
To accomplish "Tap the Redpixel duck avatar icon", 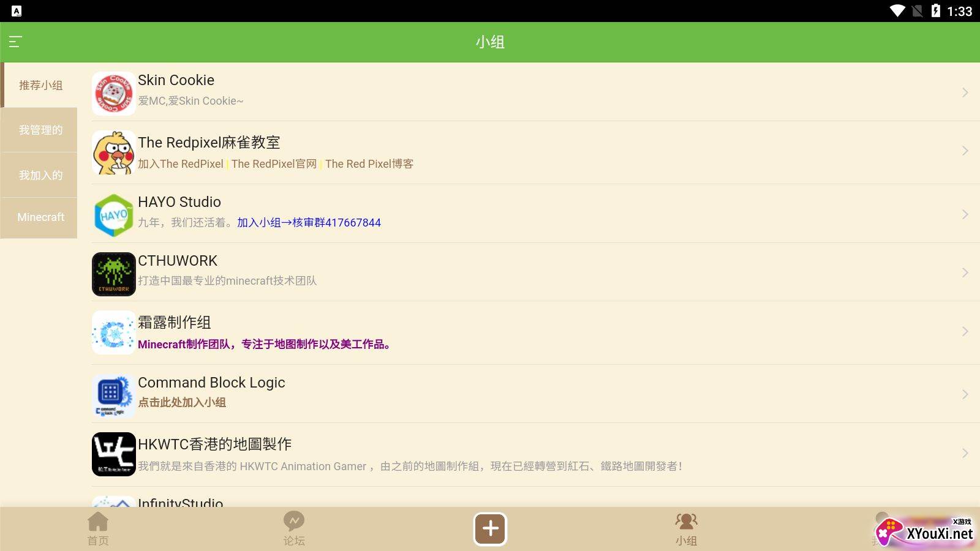I will [113, 152].
